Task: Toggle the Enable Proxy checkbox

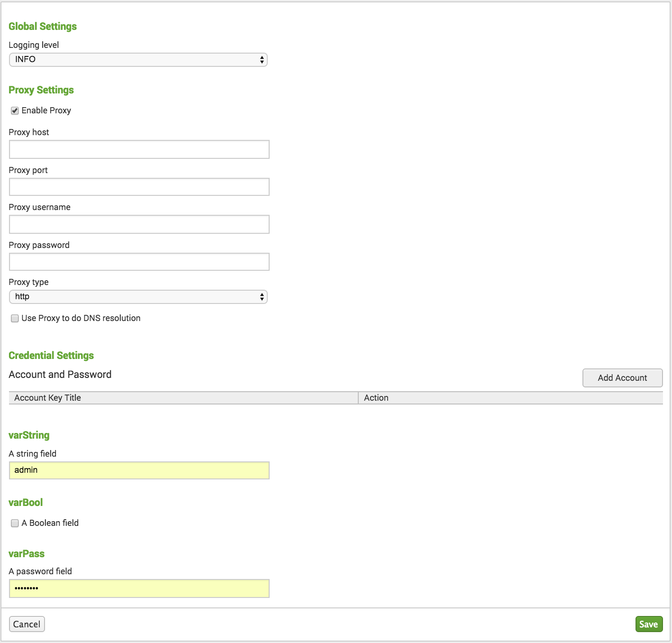Action: (15, 111)
